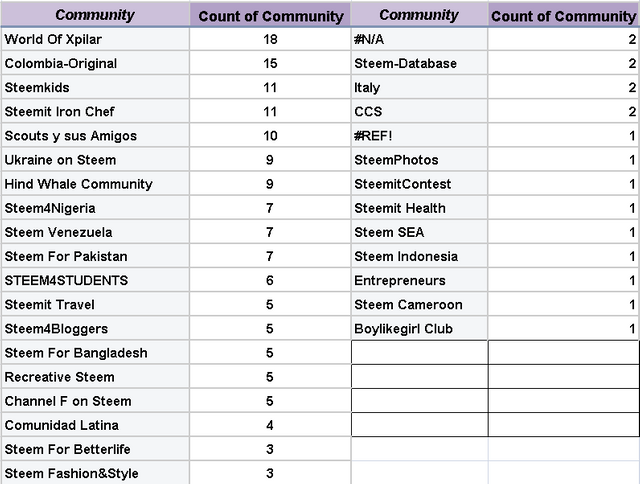Select the Steem SEA cell
The height and width of the screenshot is (484, 640).
pos(419,232)
